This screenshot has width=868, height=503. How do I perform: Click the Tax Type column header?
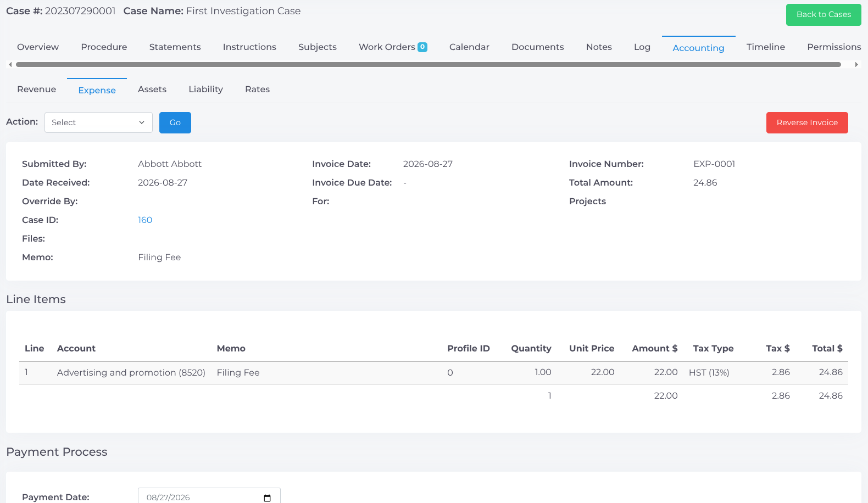click(x=713, y=349)
